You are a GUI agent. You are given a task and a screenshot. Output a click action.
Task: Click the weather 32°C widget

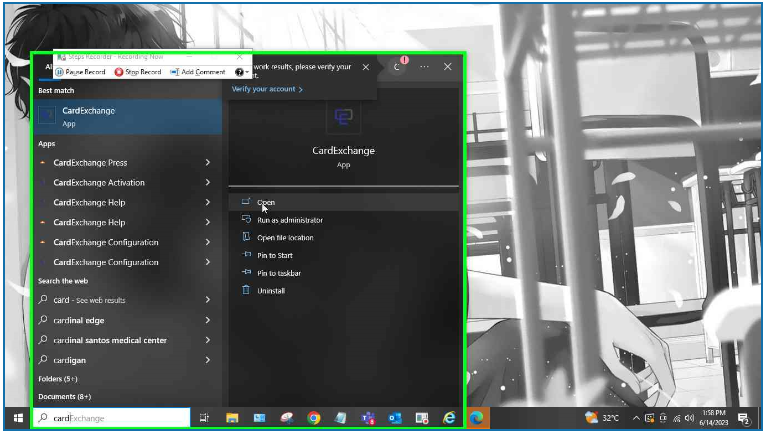tap(602, 418)
